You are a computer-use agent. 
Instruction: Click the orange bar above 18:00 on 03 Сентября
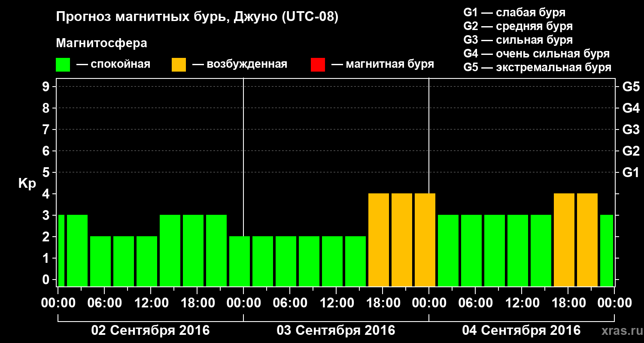(379, 240)
